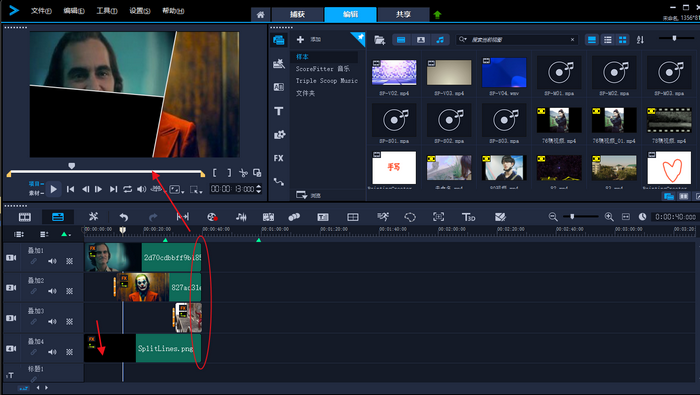The image size is (700, 395).
Task: Switch to the 共享 tab
Action: [x=403, y=14]
